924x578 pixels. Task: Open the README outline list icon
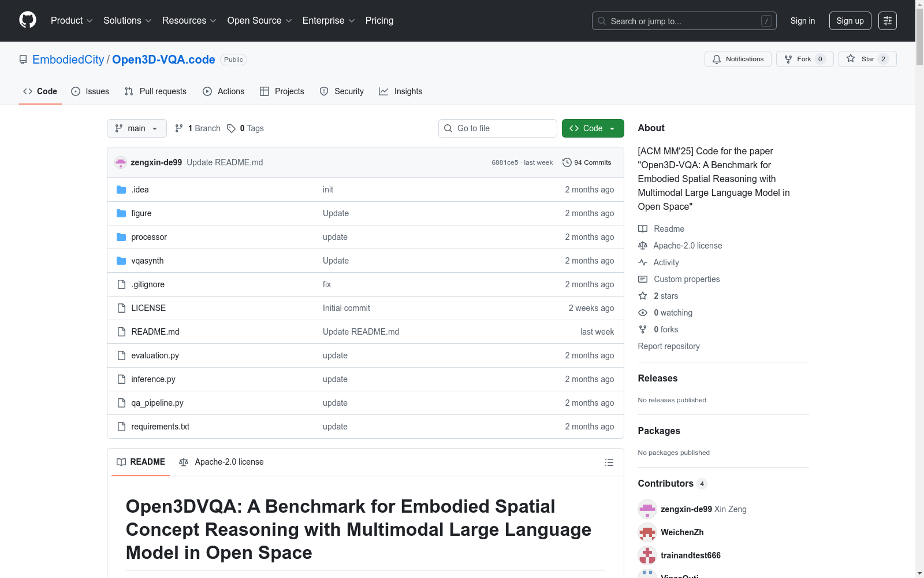point(609,462)
